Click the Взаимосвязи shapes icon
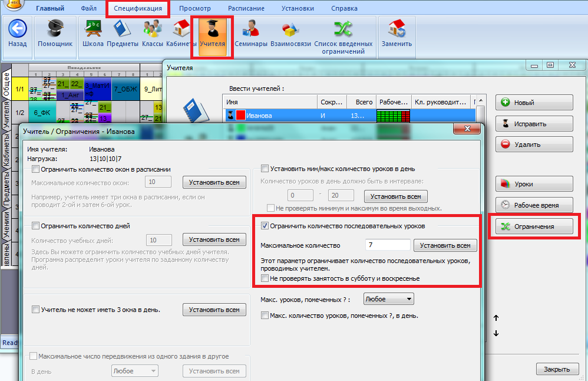The height and width of the screenshot is (381, 588). click(290, 29)
